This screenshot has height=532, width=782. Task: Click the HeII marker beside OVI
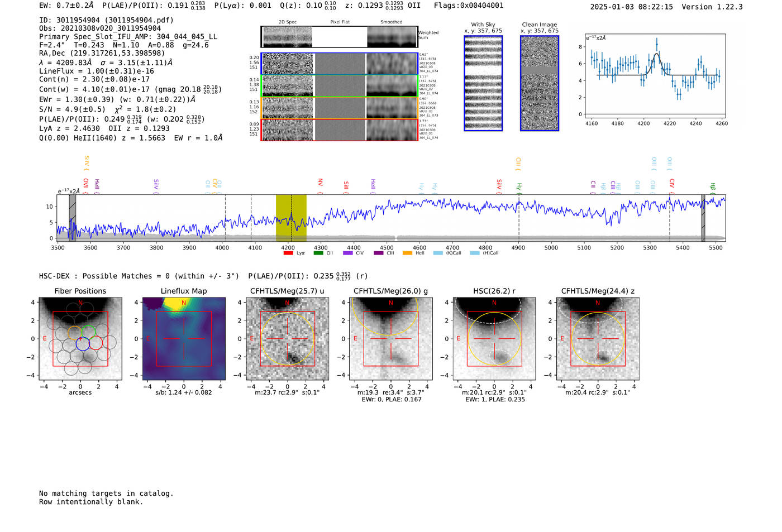pos(97,186)
